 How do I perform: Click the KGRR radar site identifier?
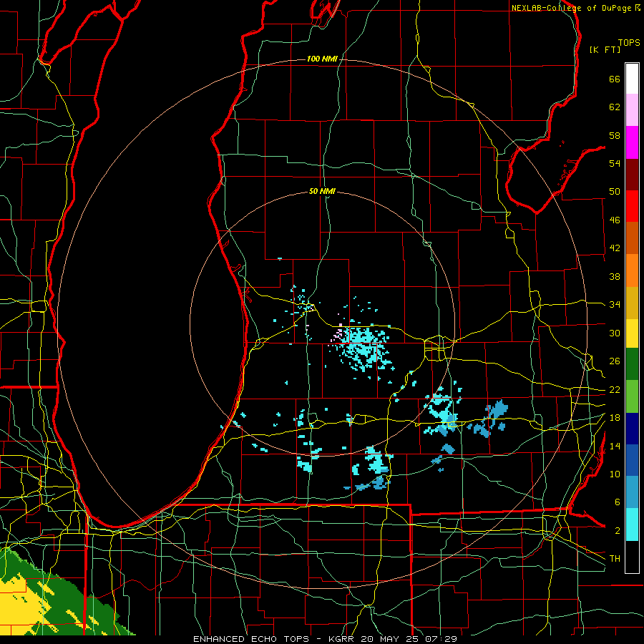pyautogui.click(x=343, y=639)
